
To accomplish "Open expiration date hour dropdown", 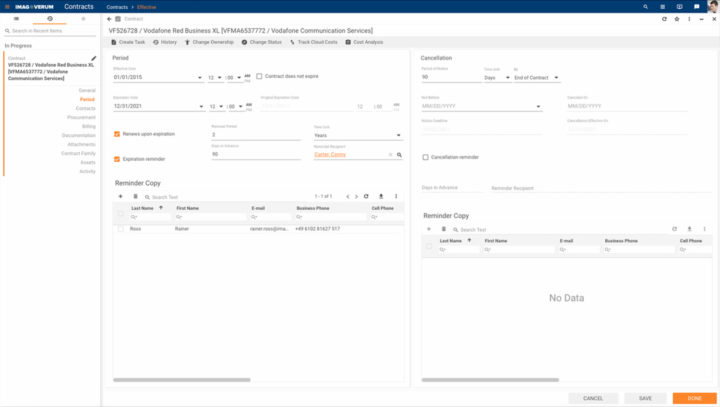I will pyautogui.click(x=221, y=107).
